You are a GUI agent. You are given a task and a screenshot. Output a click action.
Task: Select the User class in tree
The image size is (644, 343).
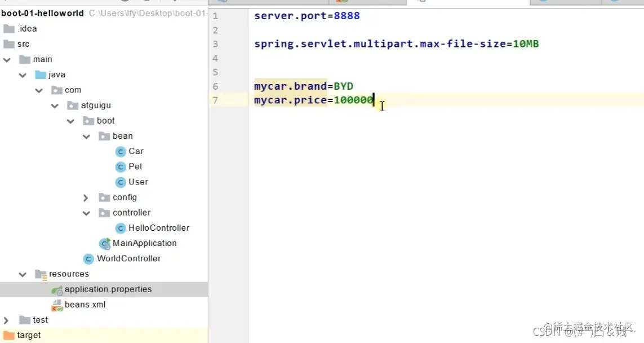138,182
